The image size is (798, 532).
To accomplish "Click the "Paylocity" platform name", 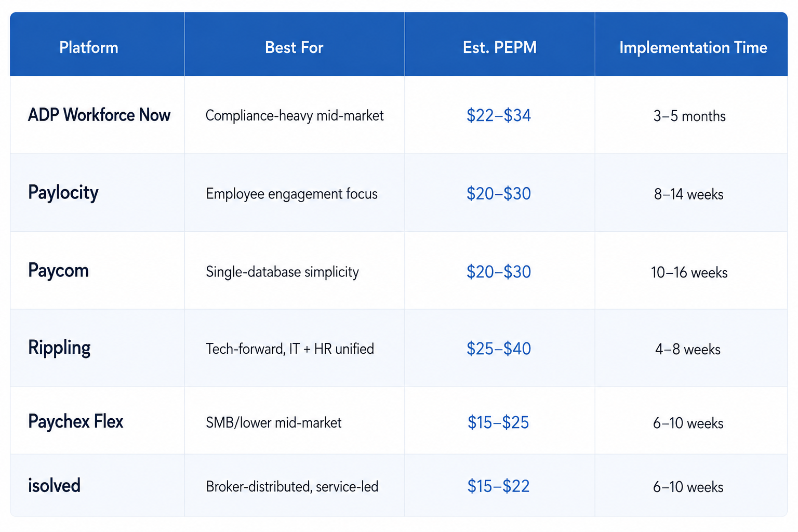I will (x=63, y=193).
